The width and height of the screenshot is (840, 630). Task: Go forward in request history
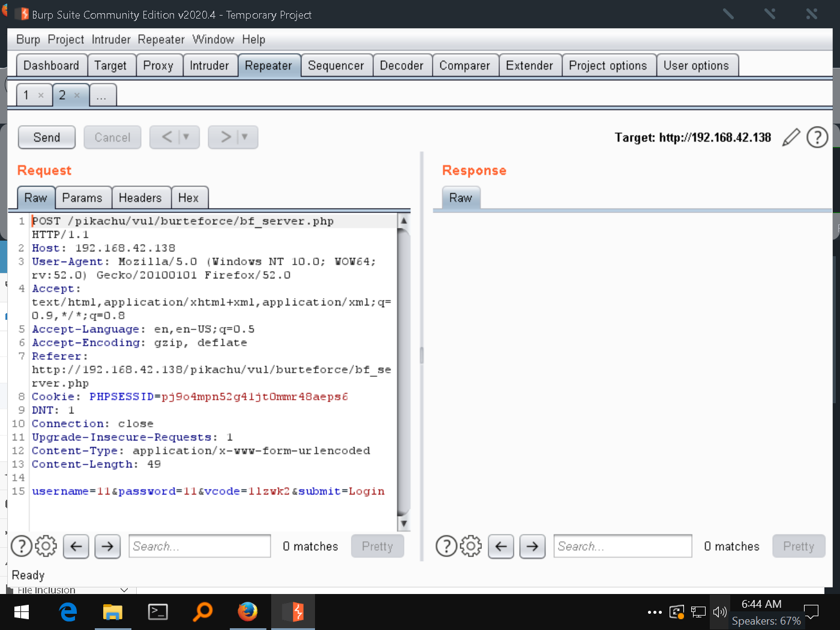pyautogui.click(x=225, y=137)
